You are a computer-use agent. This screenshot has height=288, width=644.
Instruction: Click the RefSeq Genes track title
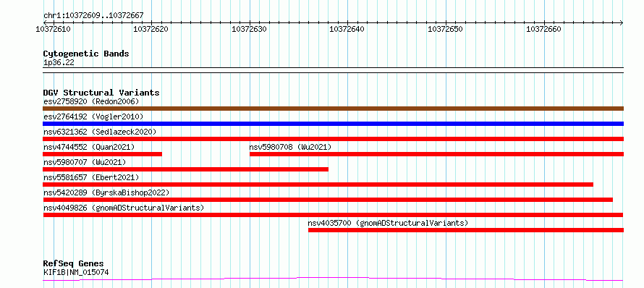(x=74, y=264)
